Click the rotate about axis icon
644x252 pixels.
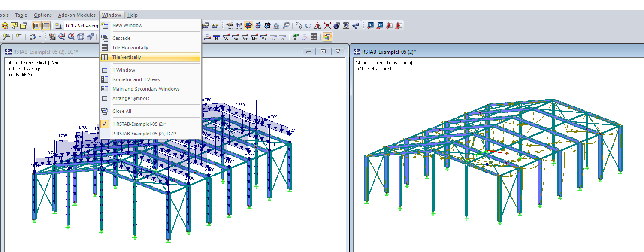tap(308, 26)
